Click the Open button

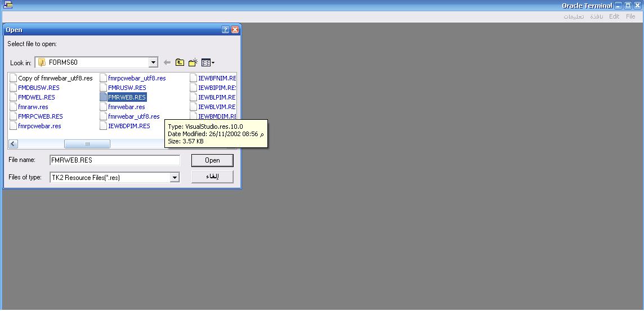pos(212,160)
